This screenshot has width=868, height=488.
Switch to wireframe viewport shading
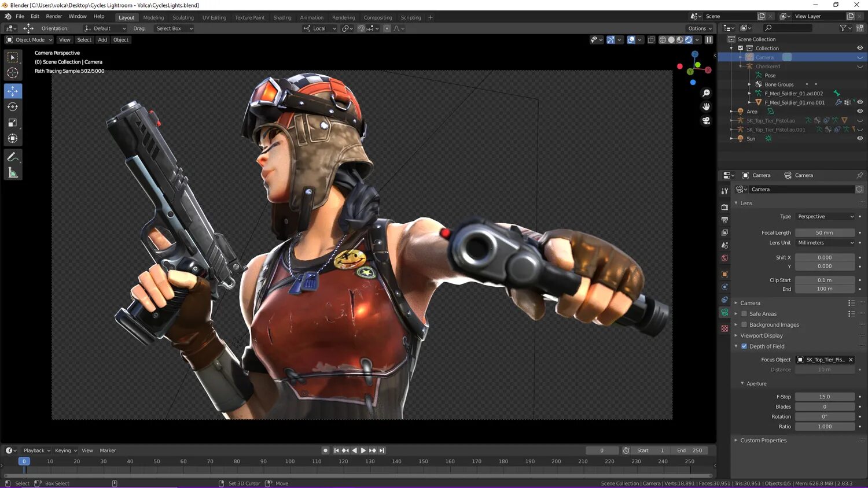click(663, 40)
